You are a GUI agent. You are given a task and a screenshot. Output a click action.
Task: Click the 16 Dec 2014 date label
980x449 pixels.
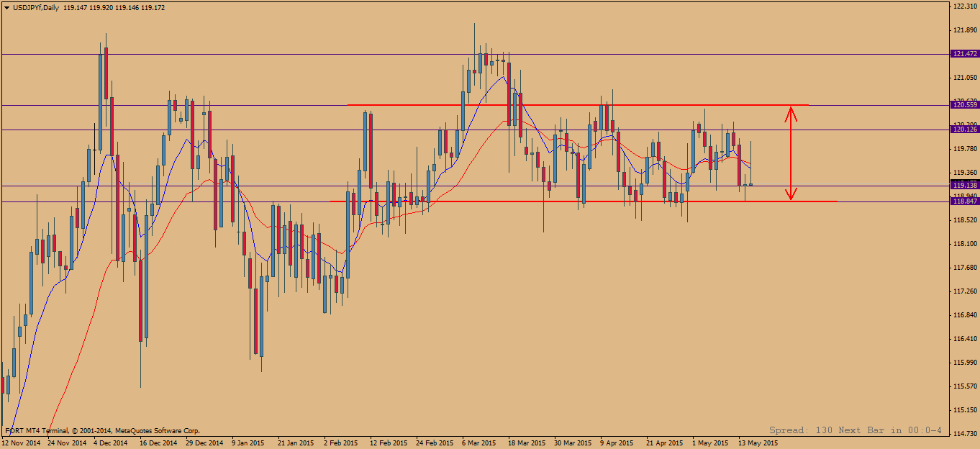tap(158, 443)
